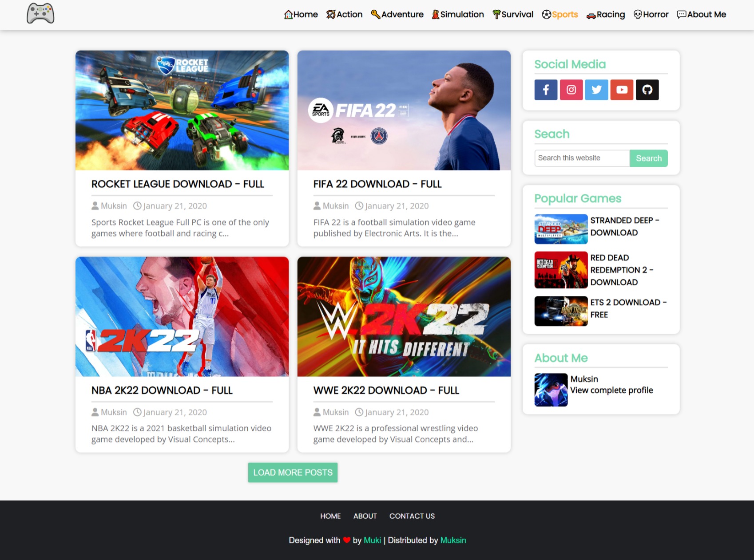
Task: Click the gamepad site logo
Action: (41, 14)
